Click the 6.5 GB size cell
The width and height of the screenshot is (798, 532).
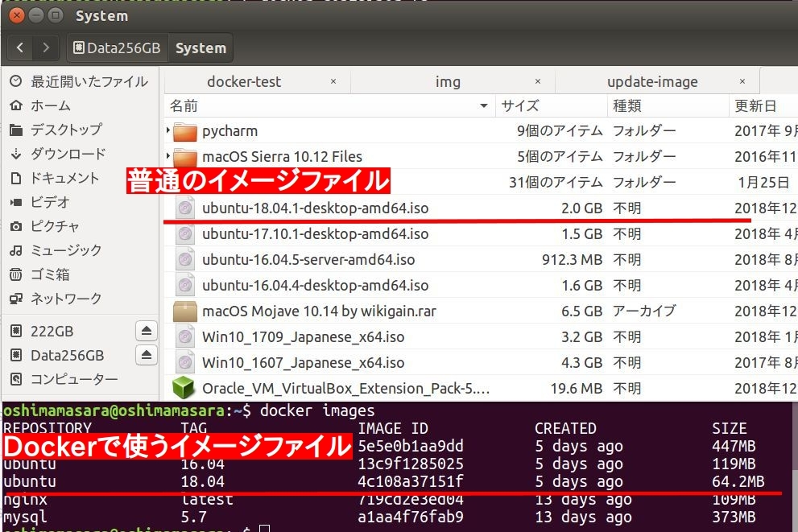point(581,311)
